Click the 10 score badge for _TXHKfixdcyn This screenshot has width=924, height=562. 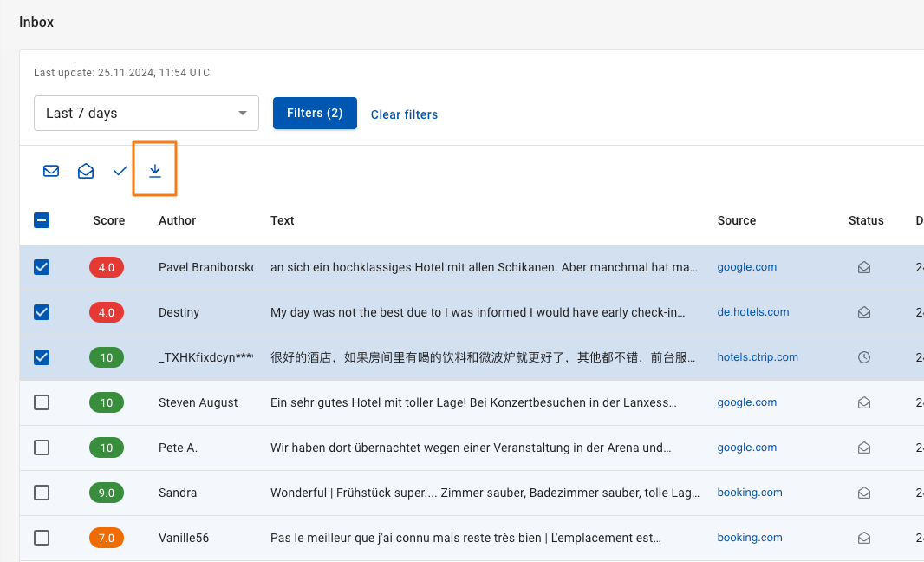[x=107, y=357]
